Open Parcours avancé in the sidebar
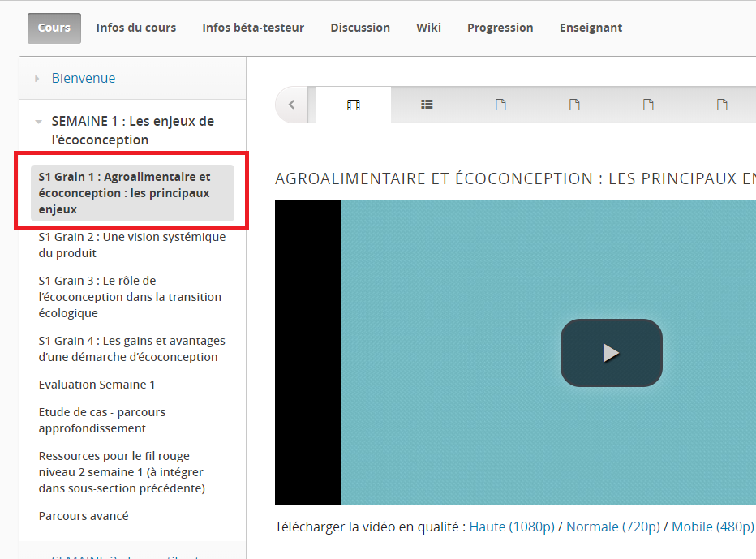756x559 pixels. 84,516
